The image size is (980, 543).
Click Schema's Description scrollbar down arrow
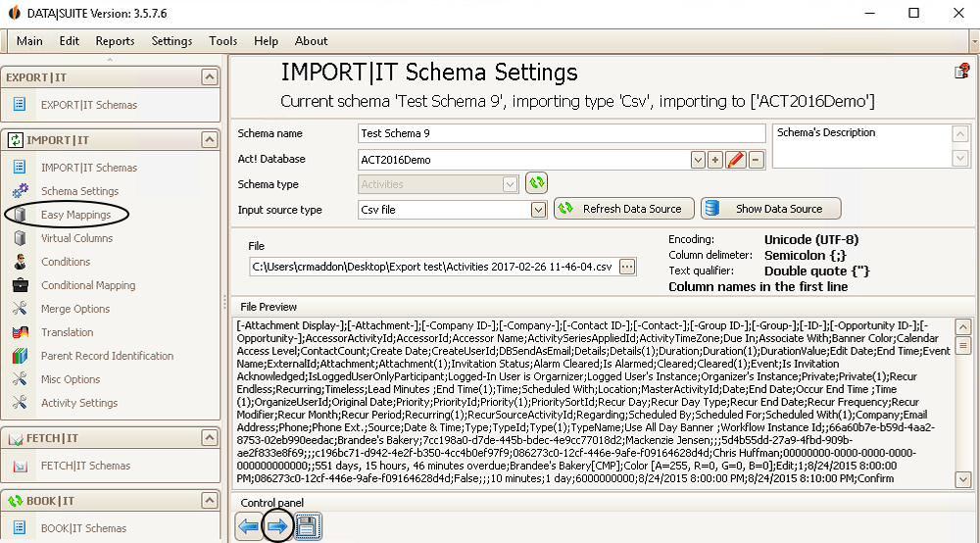pyautogui.click(x=960, y=159)
